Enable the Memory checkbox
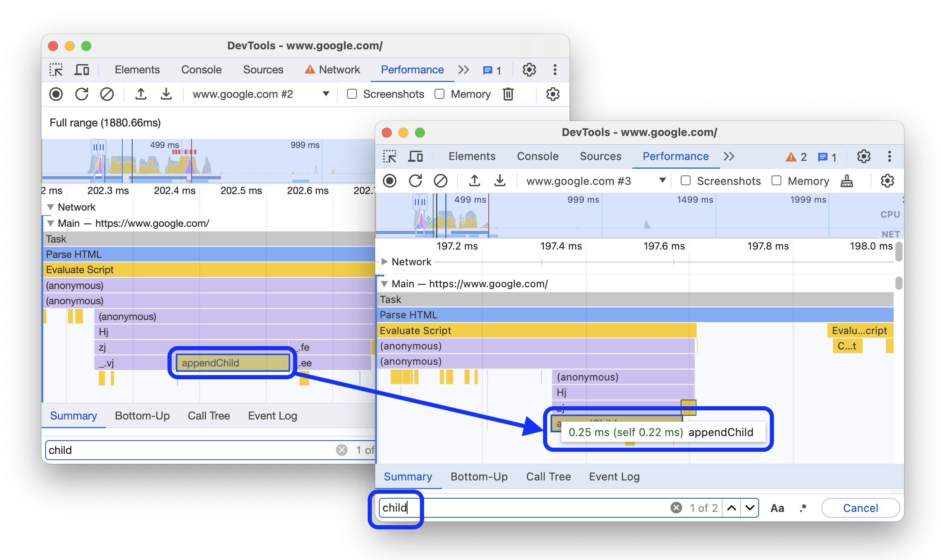The width and height of the screenshot is (941, 560). pos(775,181)
